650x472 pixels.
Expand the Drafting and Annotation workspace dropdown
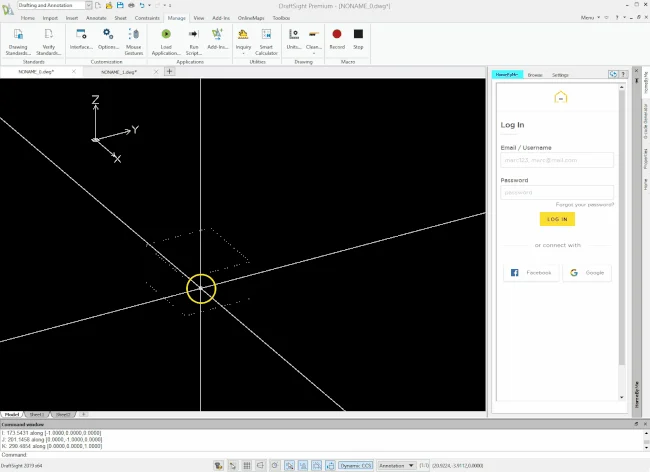(88, 5)
